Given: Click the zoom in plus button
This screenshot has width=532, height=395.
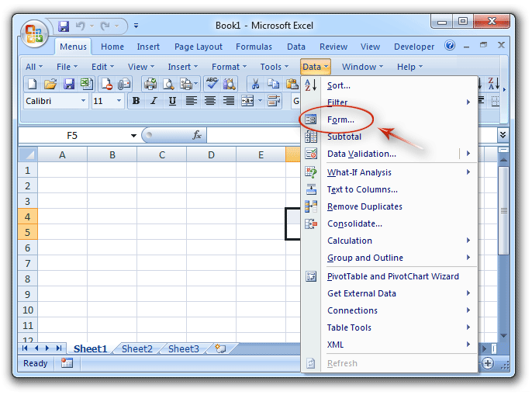Looking at the screenshot, I should [488, 363].
